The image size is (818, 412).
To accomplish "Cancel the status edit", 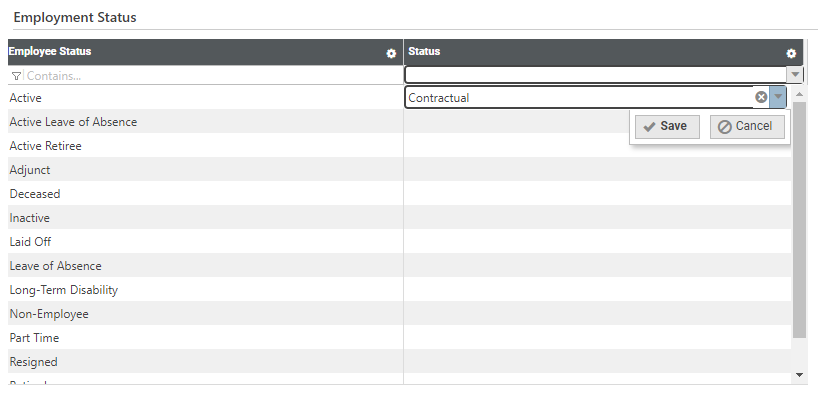I will 747,127.
